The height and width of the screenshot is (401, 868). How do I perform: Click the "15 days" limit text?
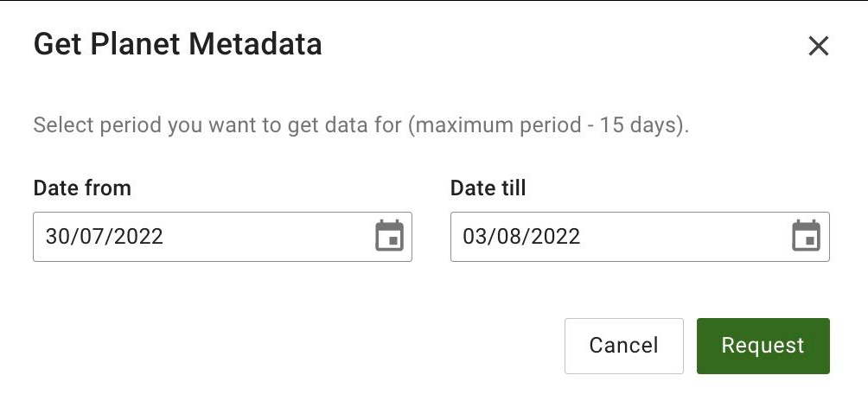pos(643,125)
